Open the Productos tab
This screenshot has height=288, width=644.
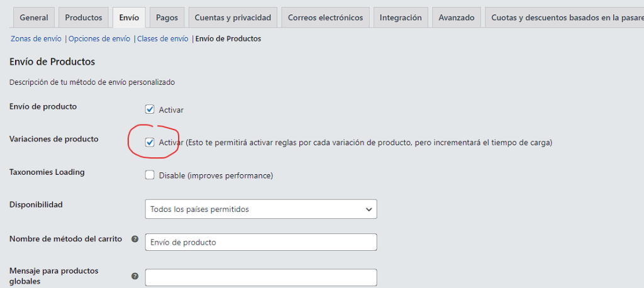[x=84, y=18]
